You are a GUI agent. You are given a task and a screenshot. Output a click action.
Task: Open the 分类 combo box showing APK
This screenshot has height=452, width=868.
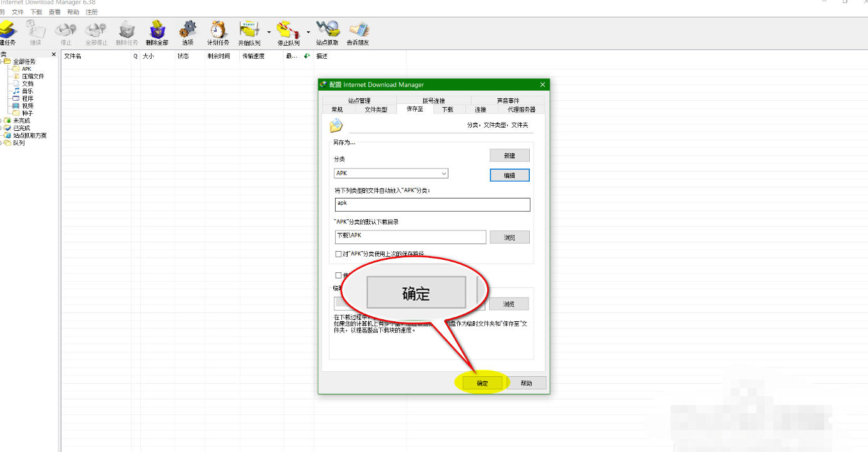tap(391, 173)
